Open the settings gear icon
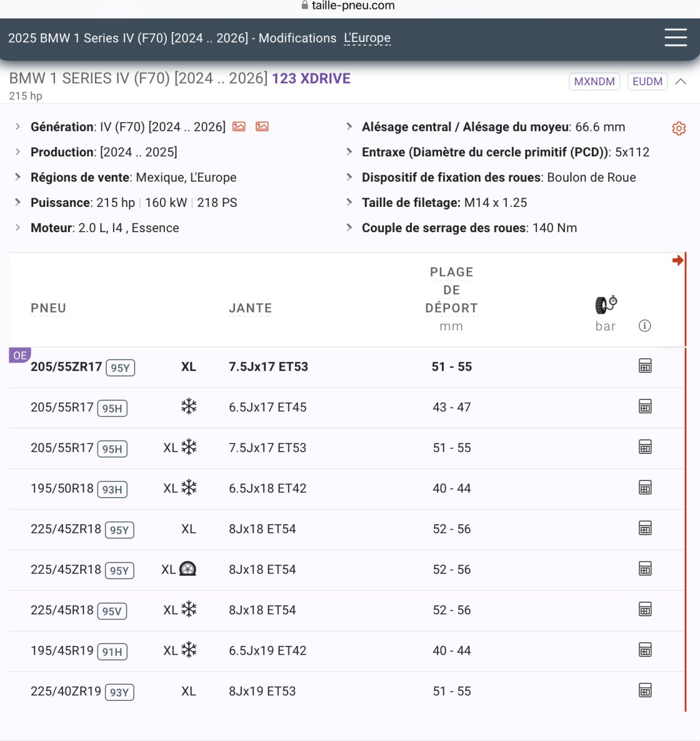Screen dimensions: 700x741 click(679, 128)
